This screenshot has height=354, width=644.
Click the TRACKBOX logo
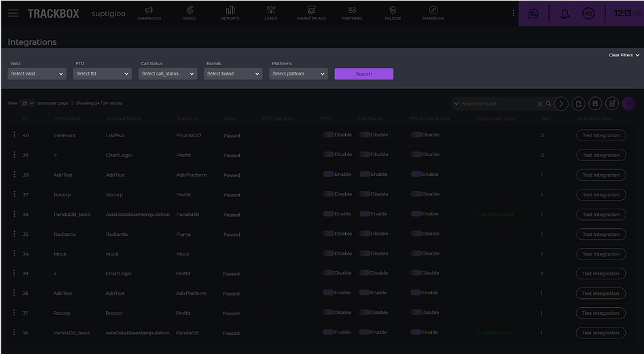click(x=54, y=14)
